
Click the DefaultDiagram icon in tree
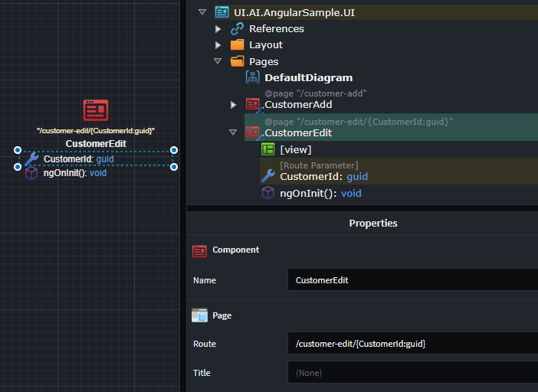click(253, 77)
